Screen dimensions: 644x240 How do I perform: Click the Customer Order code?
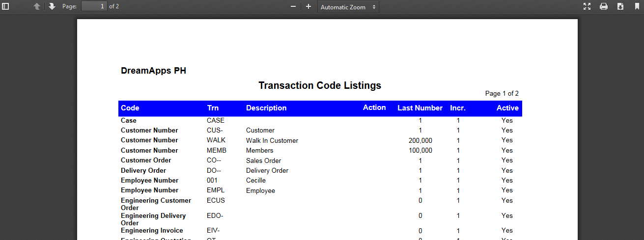(x=146, y=160)
